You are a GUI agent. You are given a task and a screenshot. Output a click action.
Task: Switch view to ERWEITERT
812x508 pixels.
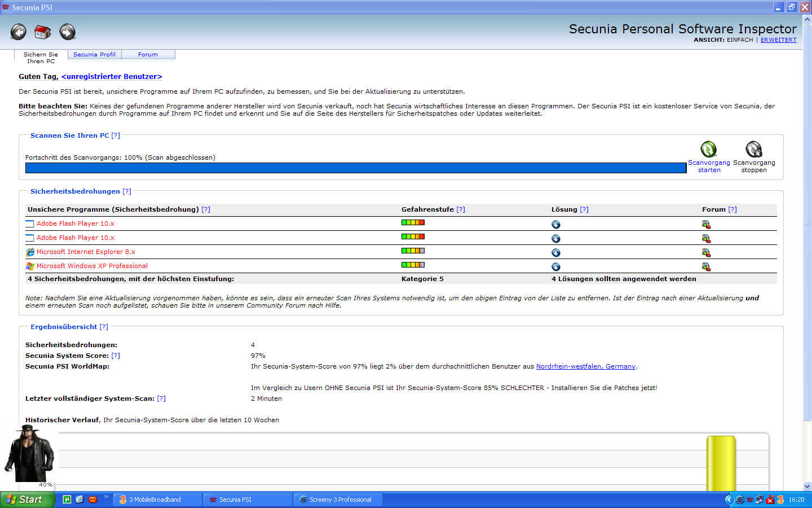pyautogui.click(x=779, y=40)
